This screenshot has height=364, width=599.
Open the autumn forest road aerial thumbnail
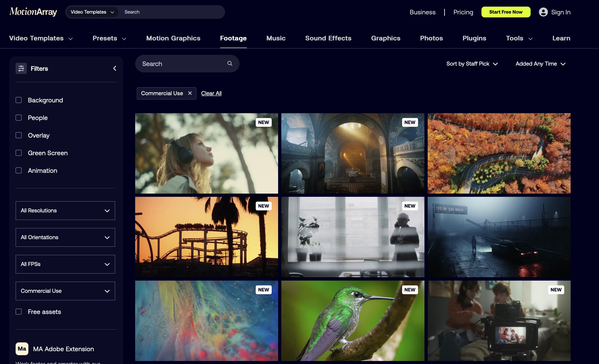[x=499, y=153]
